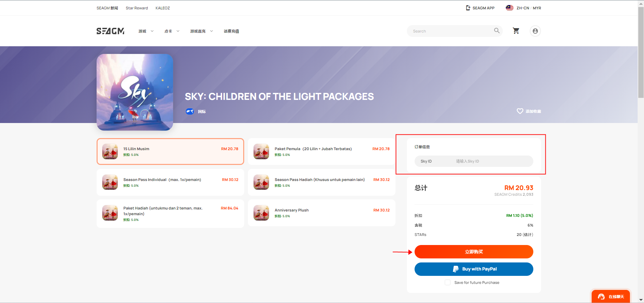Click the search magnifier icon
The width and height of the screenshot is (644, 303).
(497, 31)
